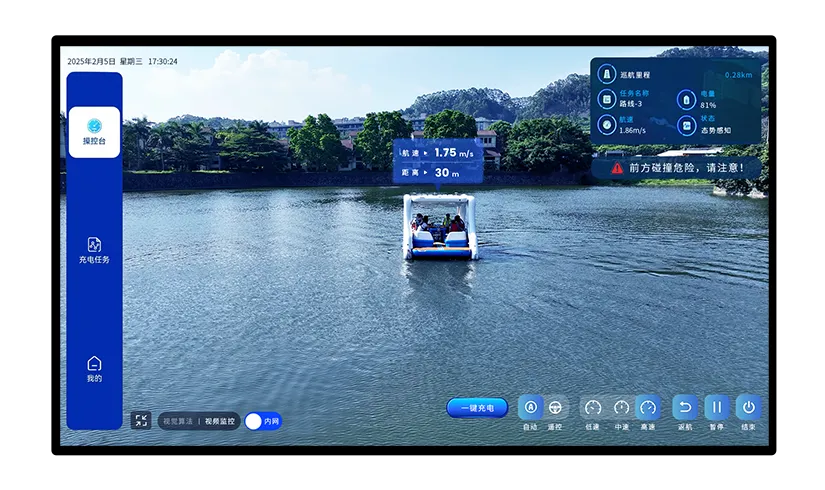Image resolution: width=825 pixels, height=490 pixels.
Task: Click the 路线-3 task name value
Action: pyautogui.click(x=630, y=104)
